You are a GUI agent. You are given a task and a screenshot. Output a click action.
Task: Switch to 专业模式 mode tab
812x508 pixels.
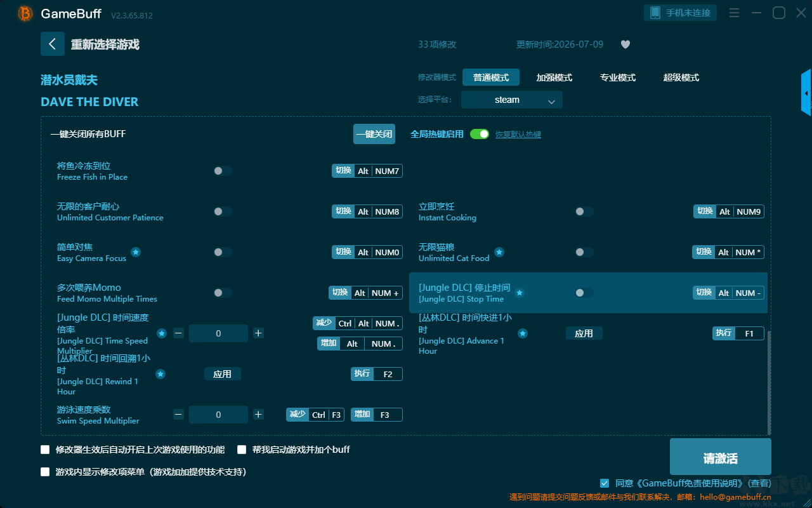click(618, 77)
